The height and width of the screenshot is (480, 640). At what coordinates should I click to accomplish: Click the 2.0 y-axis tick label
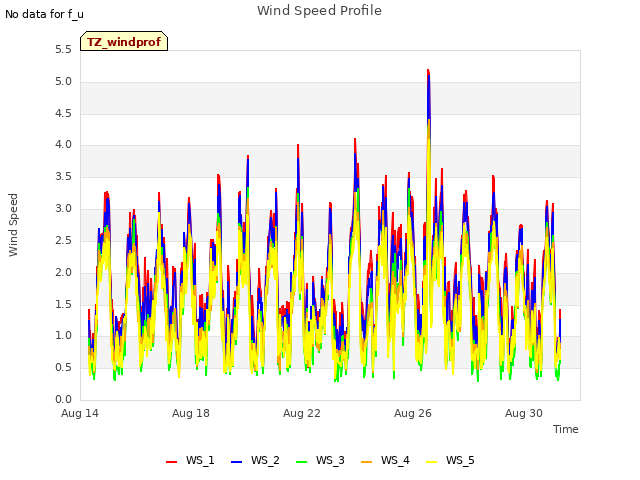(x=63, y=272)
